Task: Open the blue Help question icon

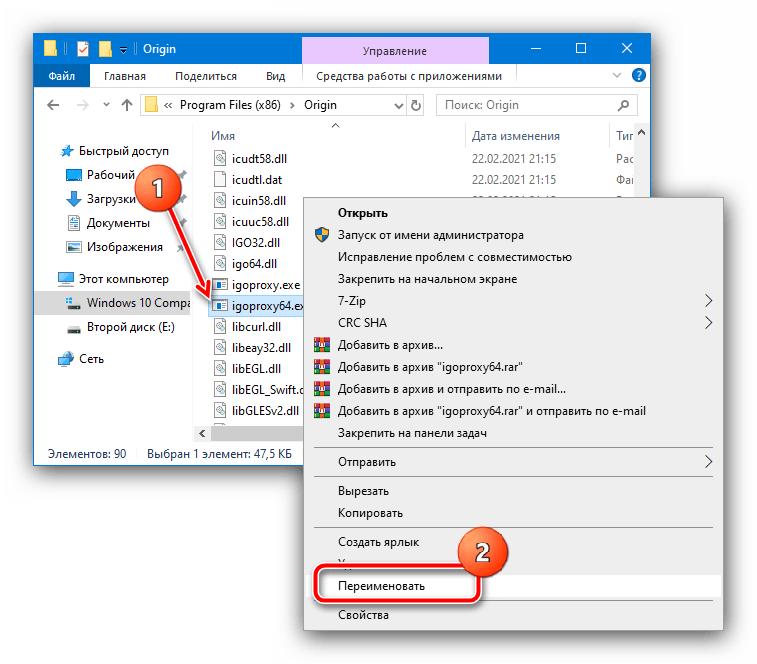Action: pyautogui.click(x=639, y=75)
